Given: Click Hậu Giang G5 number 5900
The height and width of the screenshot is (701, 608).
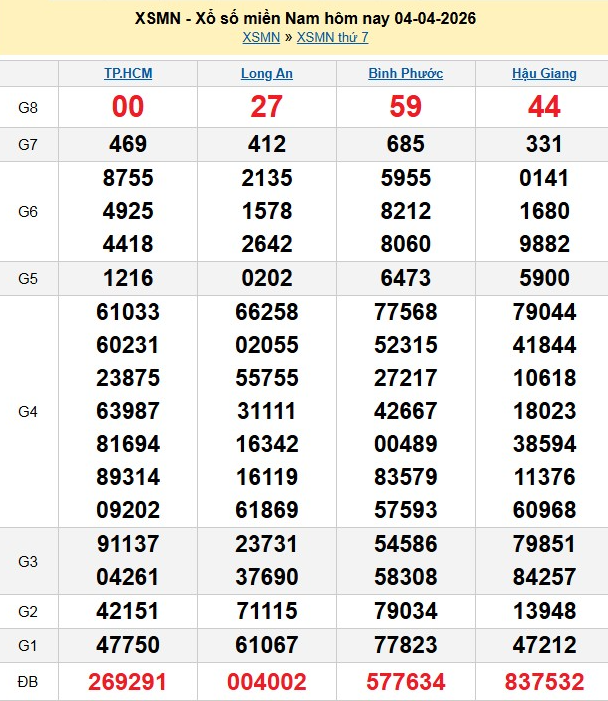Looking at the screenshot, I should pos(543,278).
